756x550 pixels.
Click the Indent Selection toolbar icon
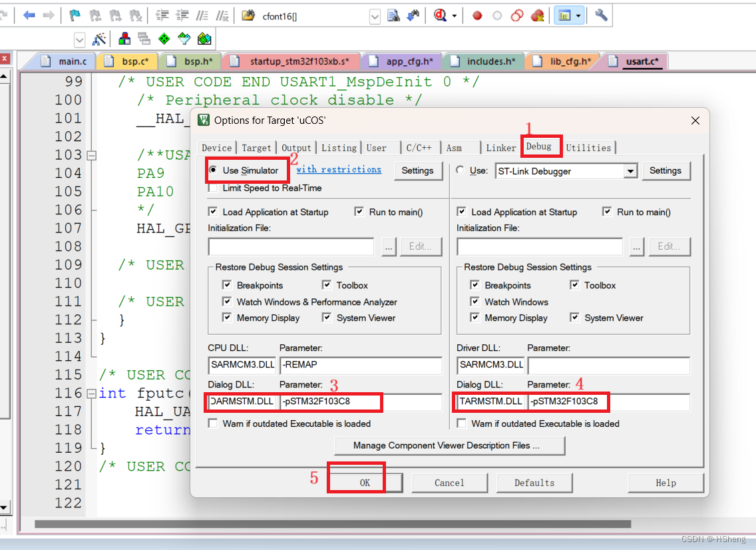[163, 15]
